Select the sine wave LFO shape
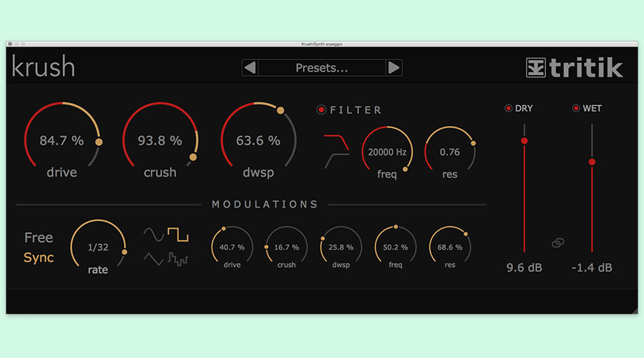The image size is (644, 358). (x=153, y=234)
